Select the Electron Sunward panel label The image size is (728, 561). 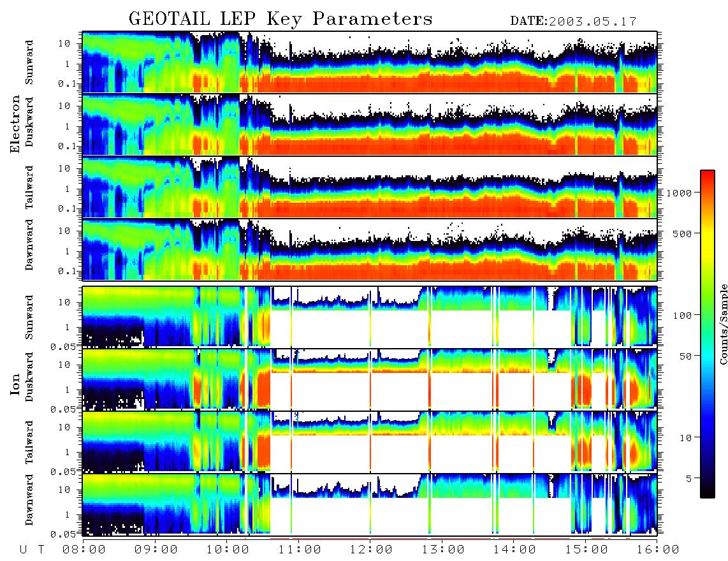29,62
